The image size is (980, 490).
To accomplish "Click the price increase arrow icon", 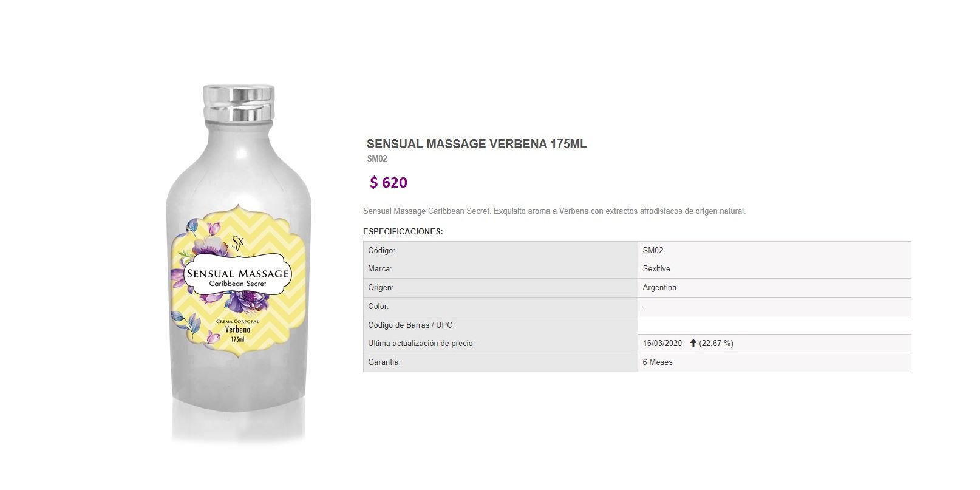I will pos(693,343).
